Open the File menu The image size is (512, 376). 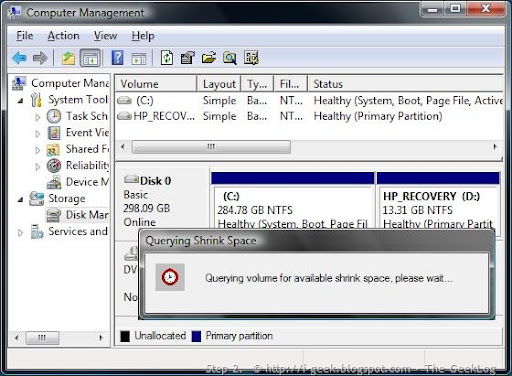25,36
